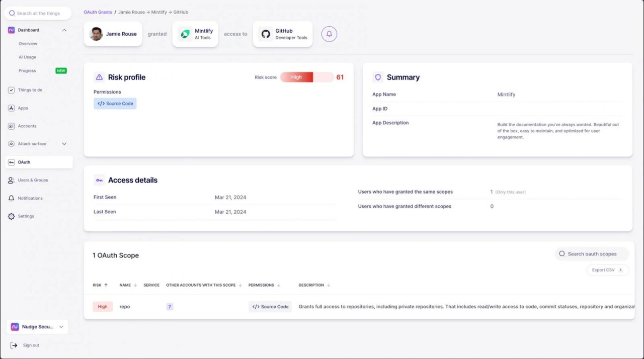Open Things to do checklist icon

click(x=12, y=90)
